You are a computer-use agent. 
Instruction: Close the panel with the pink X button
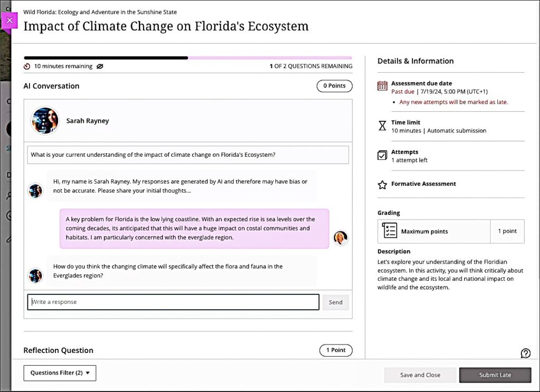[9, 20]
